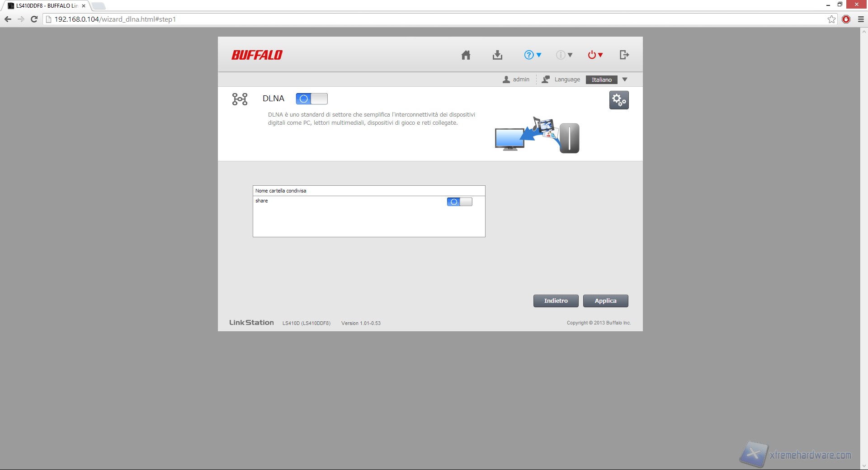The height and width of the screenshot is (470, 868).
Task: Open the grey info icon menu
Action: pos(564,55)
